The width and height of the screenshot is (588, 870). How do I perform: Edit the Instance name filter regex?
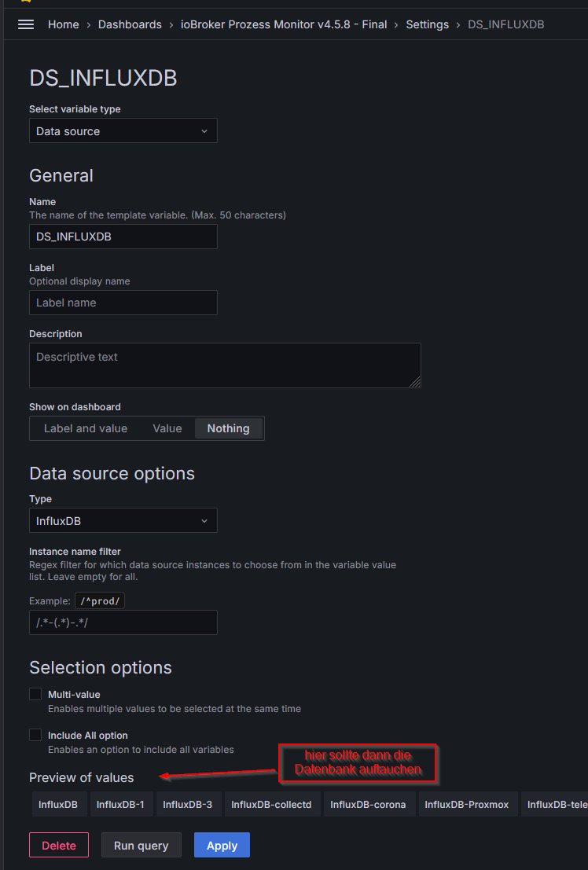tap(123, 622)
